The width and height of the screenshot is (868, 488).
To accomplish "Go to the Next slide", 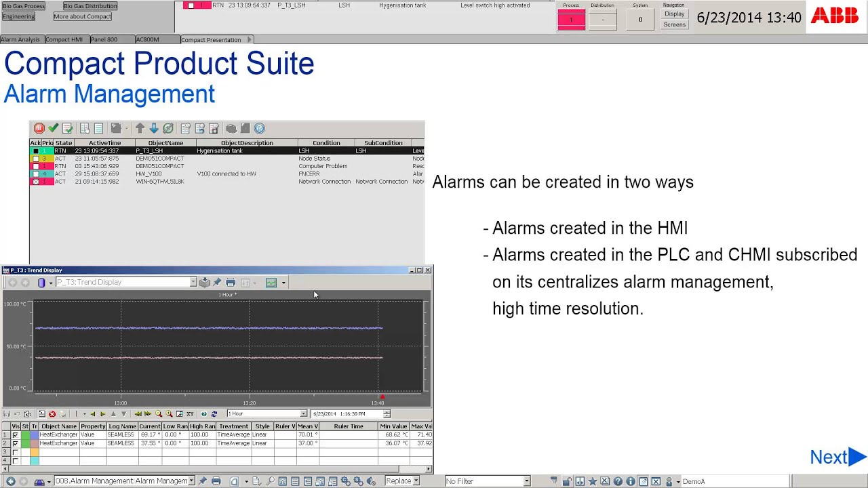I will pyautogui.click(x=838, y=457).
